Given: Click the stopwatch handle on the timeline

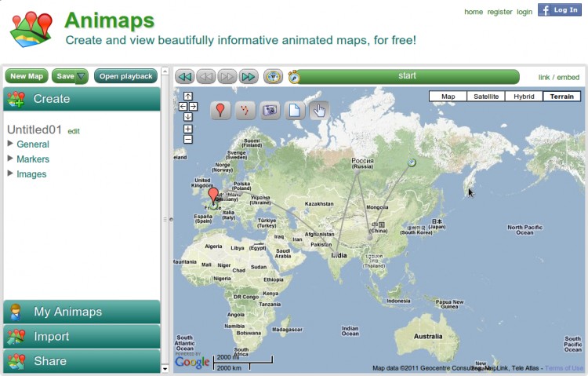Looking at the screenshot, I should click(294, 77).
